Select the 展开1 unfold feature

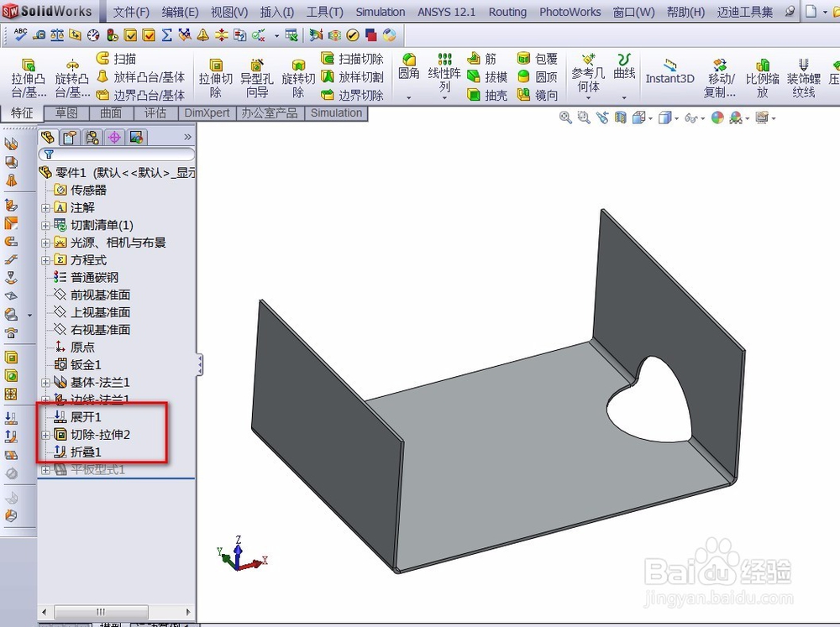tap(86, 417)
